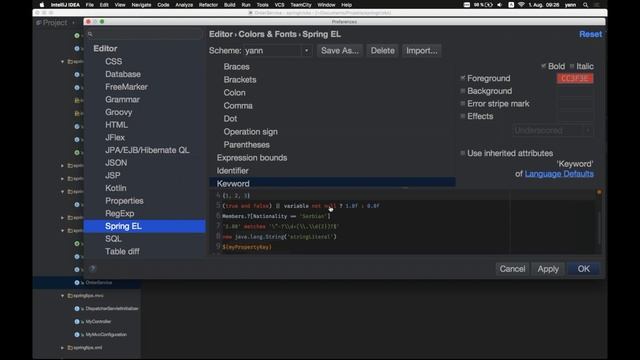Select Parentheses in the attribute list

247,145
